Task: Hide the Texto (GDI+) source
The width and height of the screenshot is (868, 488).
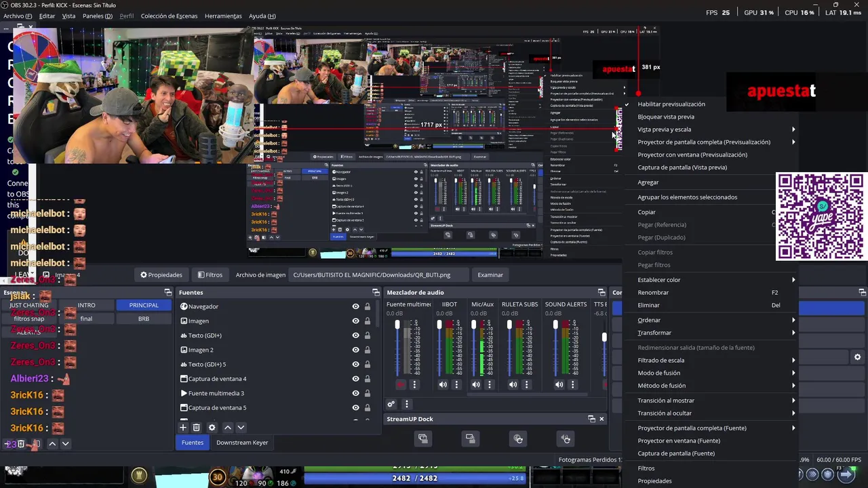Action: point(355,335)
